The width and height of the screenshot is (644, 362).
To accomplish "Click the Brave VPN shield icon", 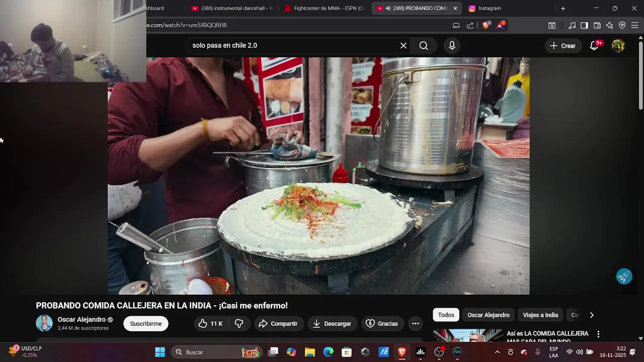I will pos(622,25).
